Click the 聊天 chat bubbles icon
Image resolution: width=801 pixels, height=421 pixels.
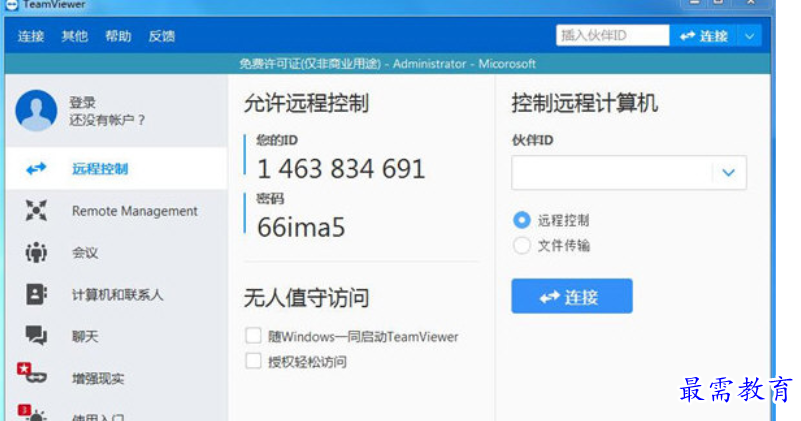point(36,336)
